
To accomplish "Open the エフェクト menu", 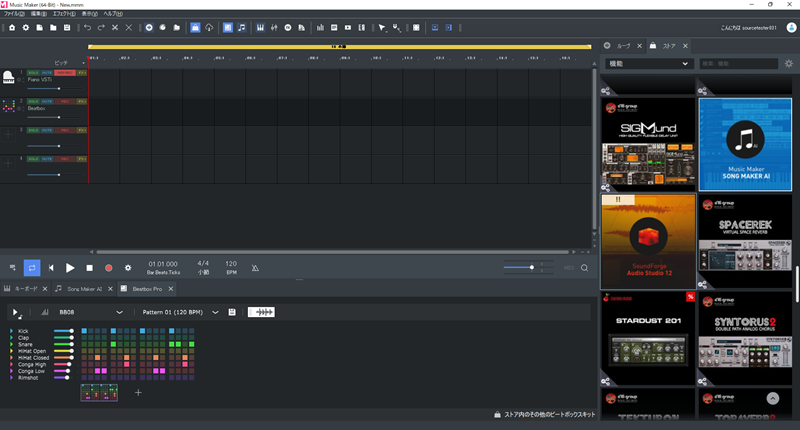I will [x=64, y=14].
